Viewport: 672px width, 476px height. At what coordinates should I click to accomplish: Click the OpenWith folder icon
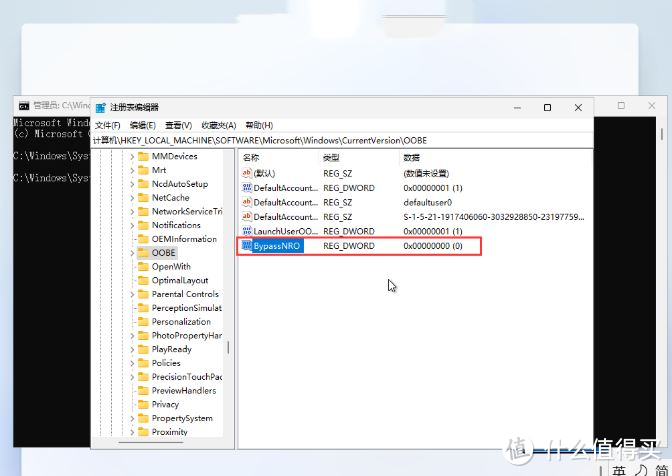tap(143, 266)
